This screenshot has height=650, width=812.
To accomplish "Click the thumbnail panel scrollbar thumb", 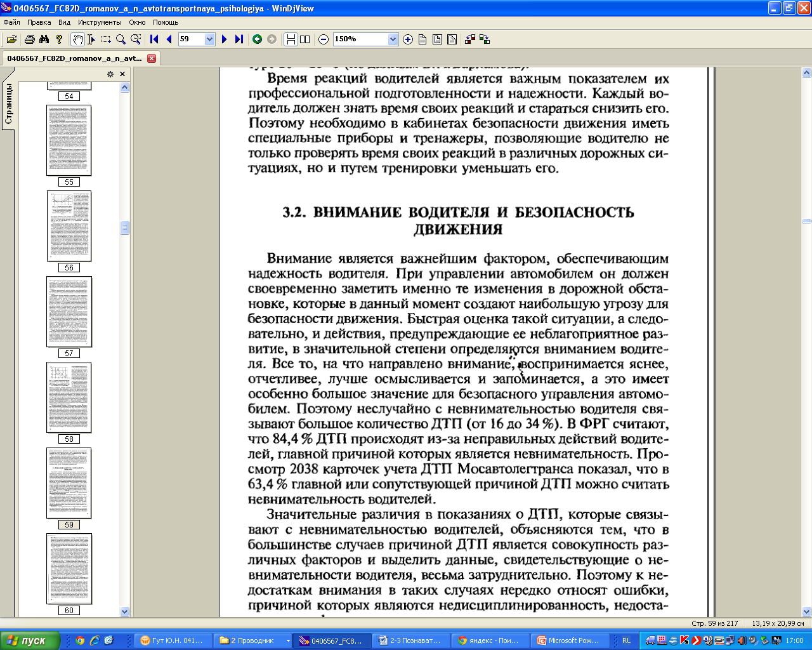I will [124, 227].
